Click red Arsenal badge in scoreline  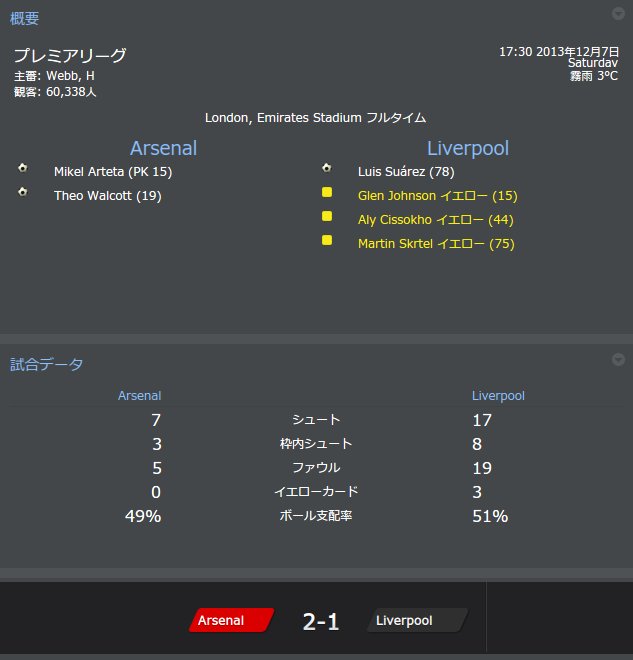[230, 621]
